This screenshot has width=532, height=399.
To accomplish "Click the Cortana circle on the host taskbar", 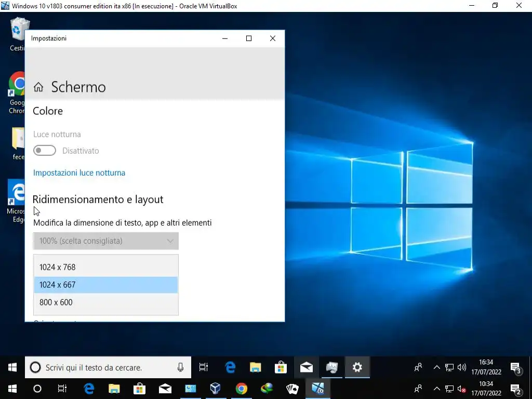I will [x=37, y=389].
